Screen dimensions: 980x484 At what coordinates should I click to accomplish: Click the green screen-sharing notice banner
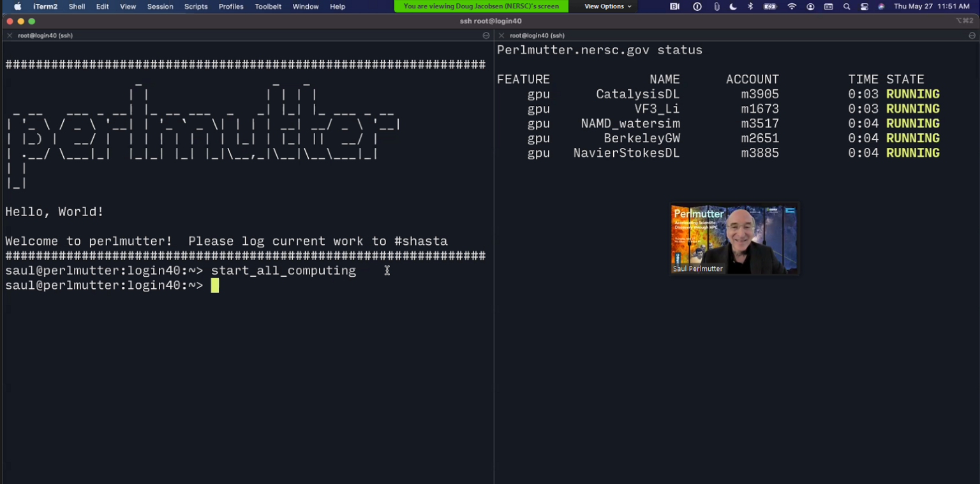click(x=481, y=6)
